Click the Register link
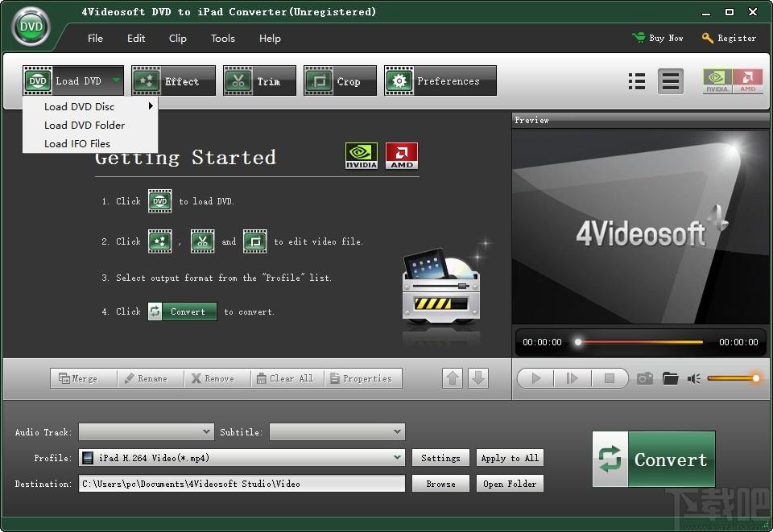 pyautogui.click(x=730, y=38)
